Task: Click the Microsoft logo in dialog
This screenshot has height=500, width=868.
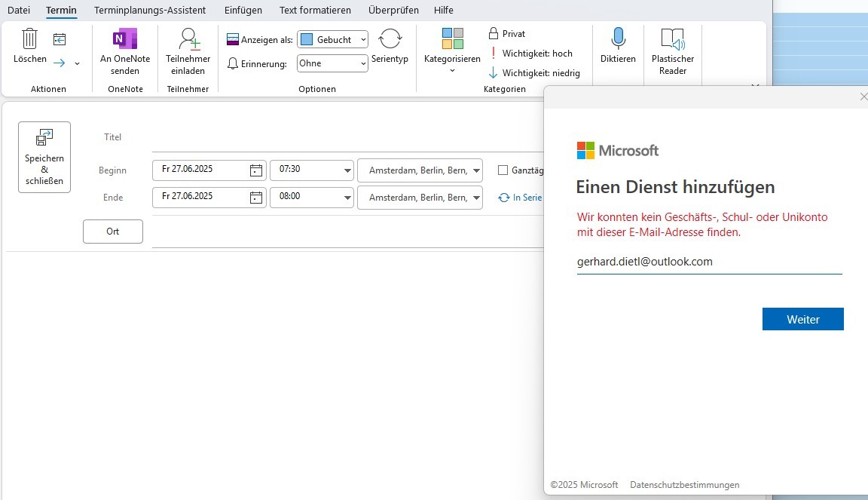Action: [617, 150]
